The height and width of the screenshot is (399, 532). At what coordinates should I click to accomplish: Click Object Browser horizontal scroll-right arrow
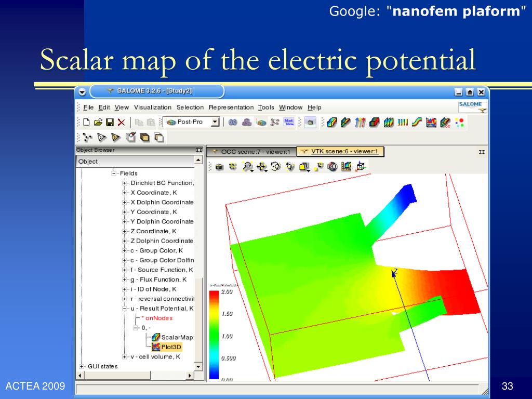coord(190,376)
